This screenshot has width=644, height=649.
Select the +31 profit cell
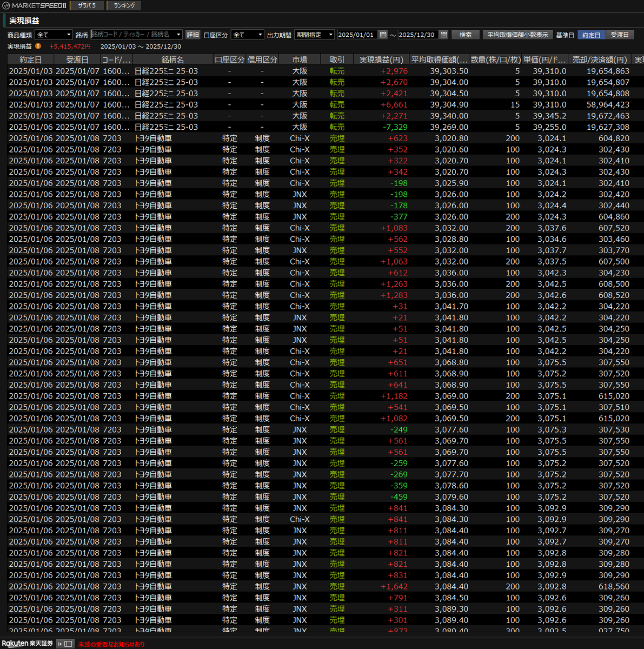tap(401, 306)
